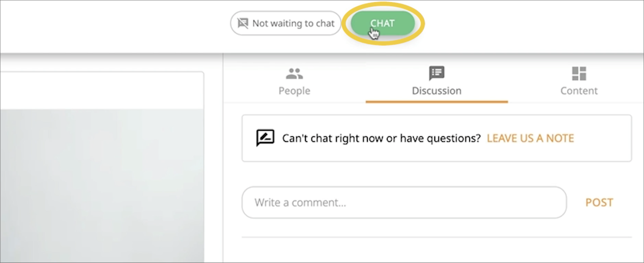Select the Discussion tab label
Image resolution: width=644 pixels, height=263 pixels.
coord(437,91)
